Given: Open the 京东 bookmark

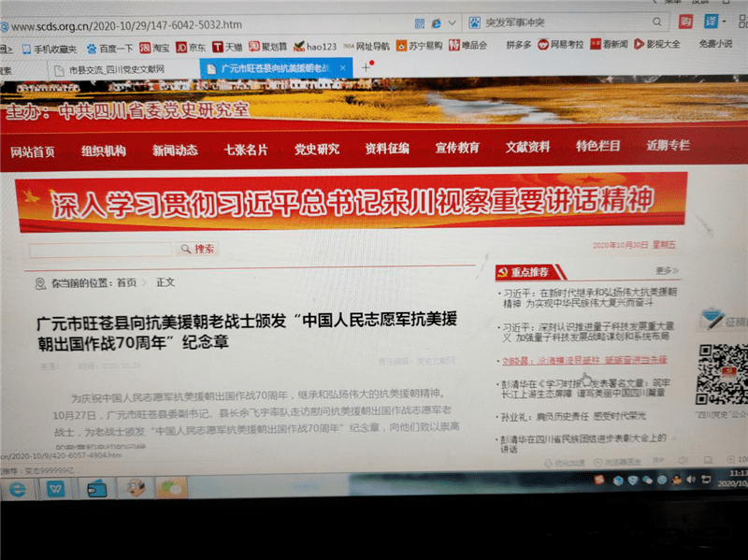Looking at the screenshot, I should click(x=191, y=47).
